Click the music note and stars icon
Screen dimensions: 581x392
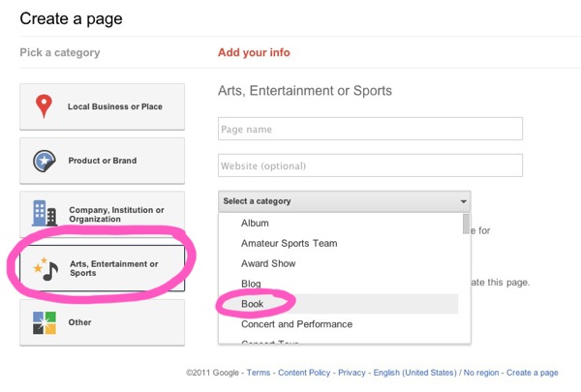[x=46, y=269]
